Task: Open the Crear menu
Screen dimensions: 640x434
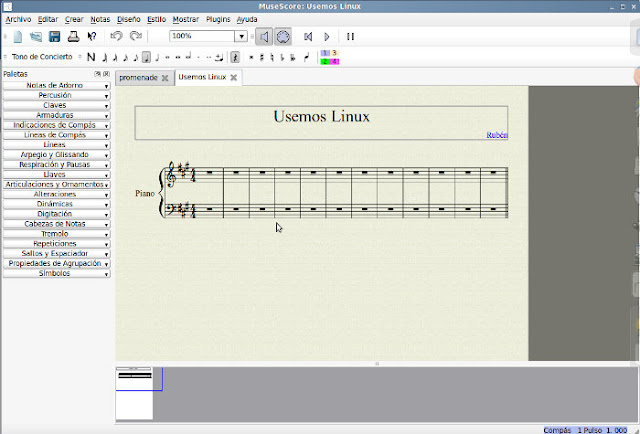Action: coord(74,19)
